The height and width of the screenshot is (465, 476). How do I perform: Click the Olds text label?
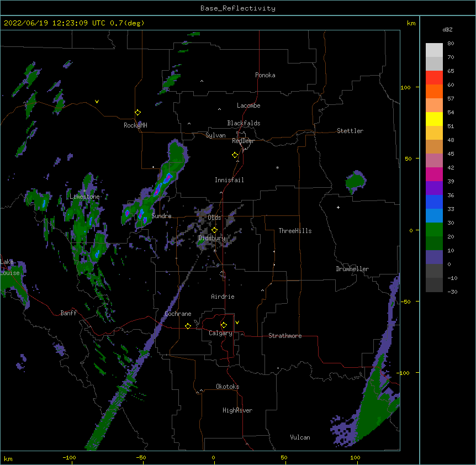(x=214, y=218)
